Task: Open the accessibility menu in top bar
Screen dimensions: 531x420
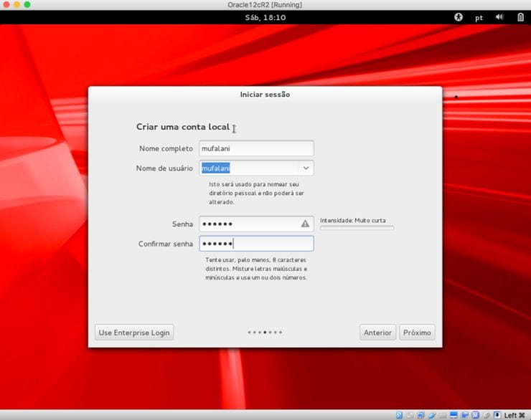Action: tap(459, 17)
